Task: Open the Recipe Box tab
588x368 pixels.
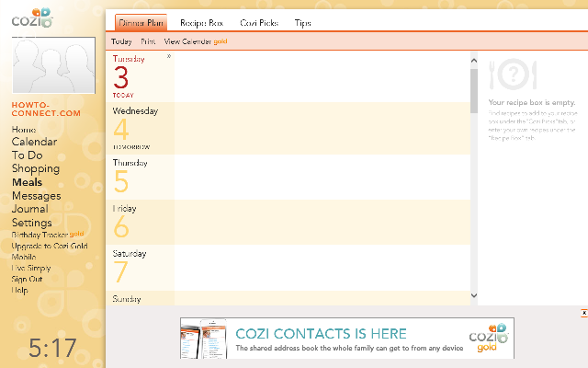Action: point(201,23)
